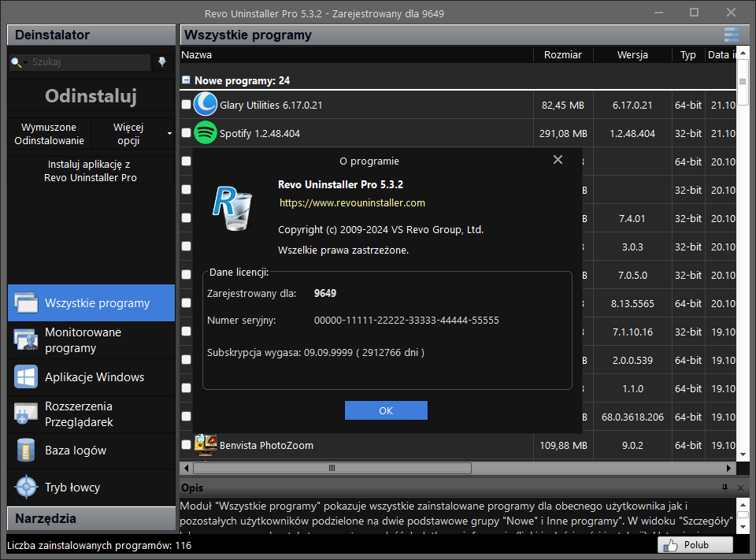Focus the Szukaj search field
Image resolution: width=756 pixels, height=560 pixels.
[90, 62]
